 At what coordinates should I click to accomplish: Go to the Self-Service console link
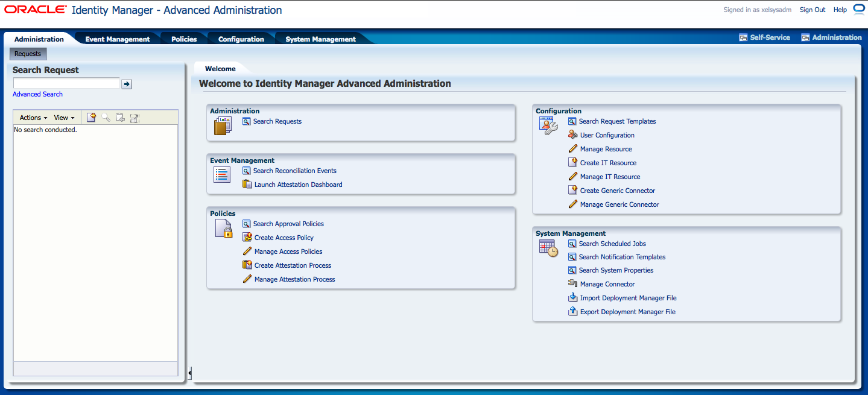tap(765, 37)
